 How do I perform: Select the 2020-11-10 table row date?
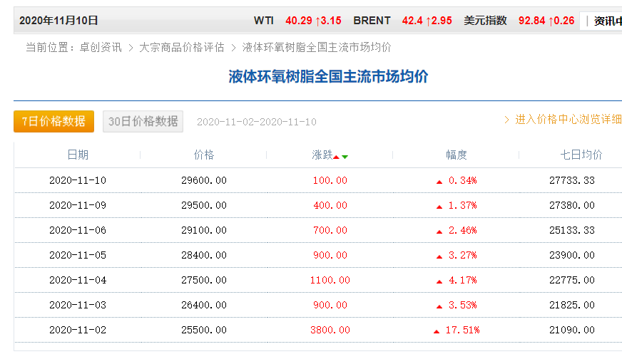[x=78, y=180]
